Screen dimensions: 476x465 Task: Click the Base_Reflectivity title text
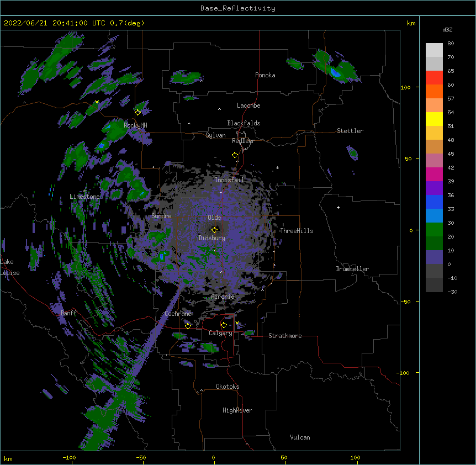click(x=238, y=8)
